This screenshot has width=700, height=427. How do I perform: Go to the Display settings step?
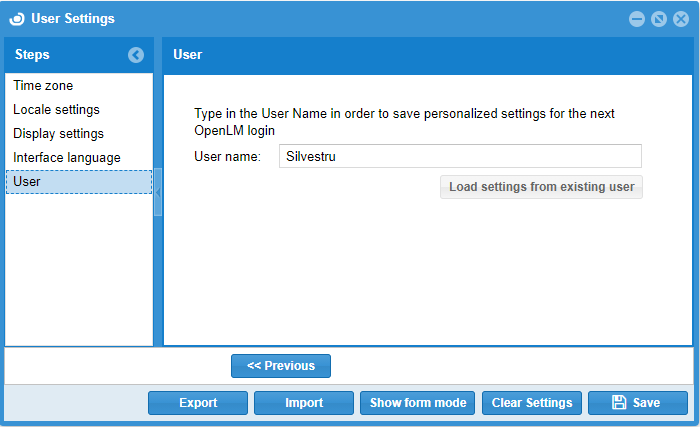point(58,134)
